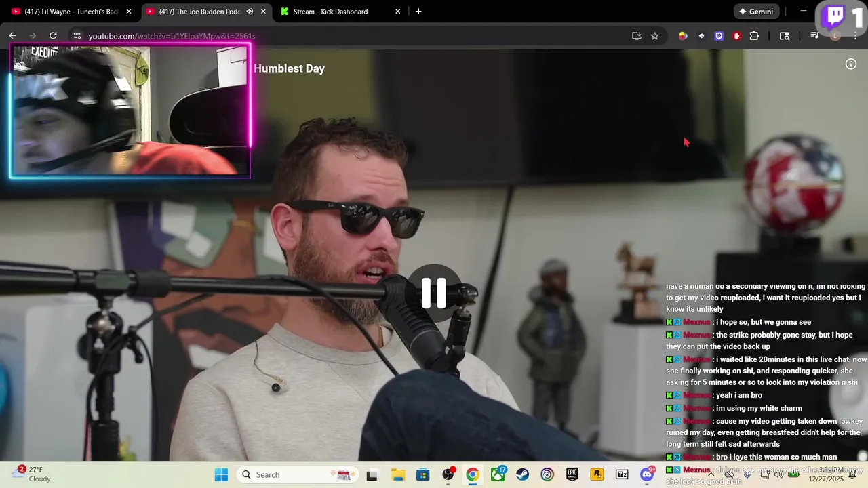The height and width of the screenshot is (488, 868).
Task: Click chat message "i hope so, but we gonna see"
Action: 763,322
